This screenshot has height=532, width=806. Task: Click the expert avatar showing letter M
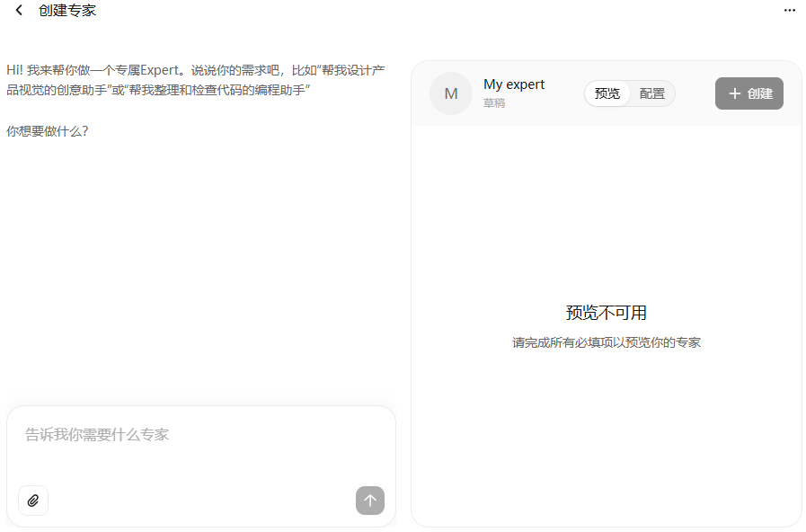[x=451, y=93]
